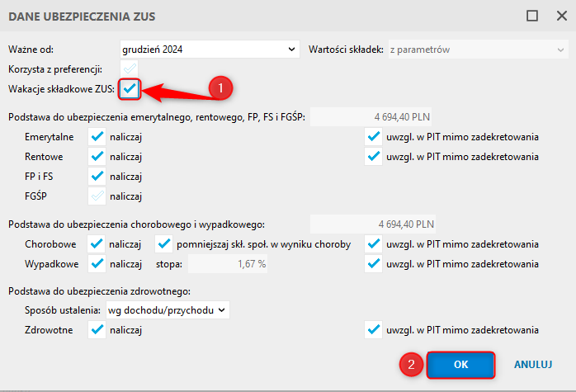Toggle Emerytalne uwzgl. w PIT checkbox

click(x=374, y=137)
